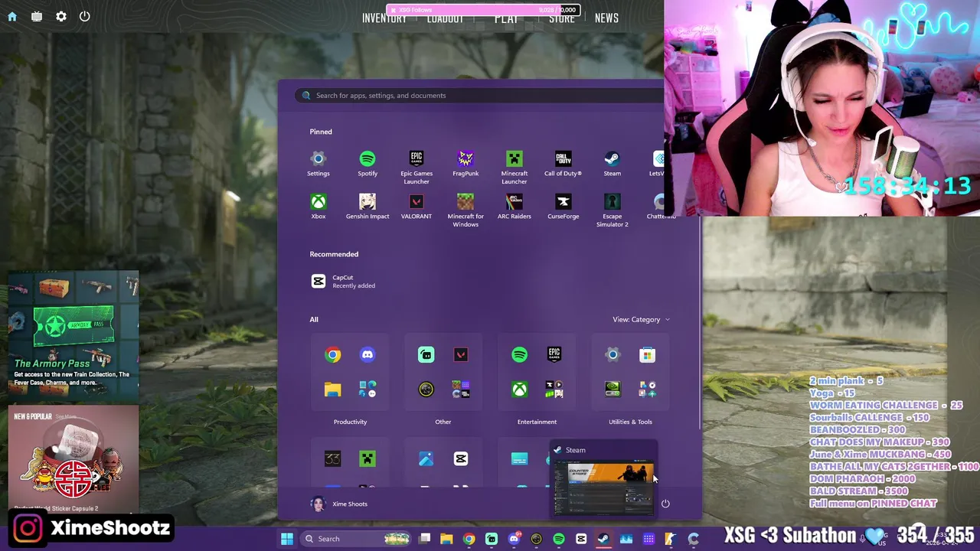Expand the Other category's small apps group
This screenshot has width=980, height=551.
tap(461, 390)
